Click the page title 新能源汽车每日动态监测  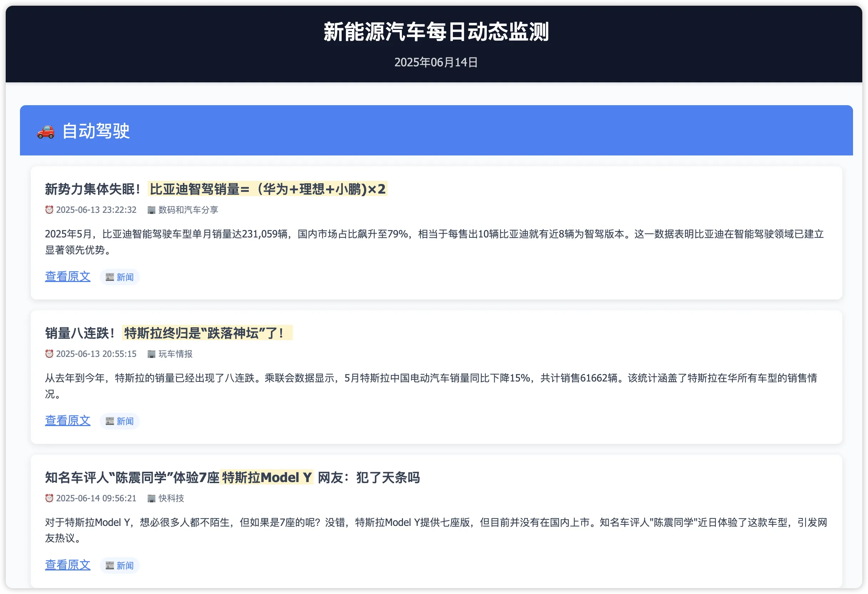(x=435, y=32)
